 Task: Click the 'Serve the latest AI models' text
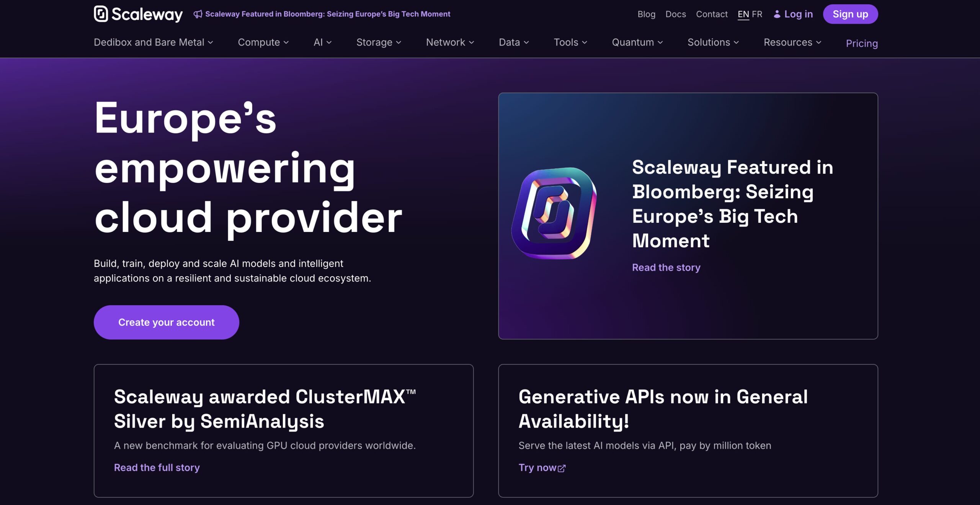click(645, 446)
